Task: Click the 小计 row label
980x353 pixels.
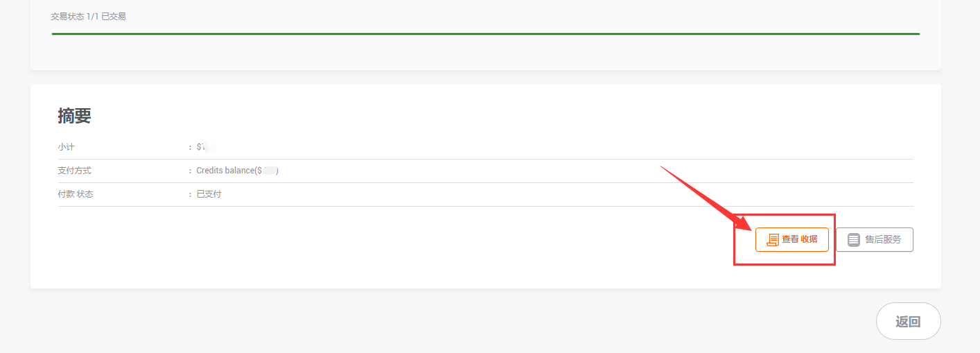Action: pyautogui.click(x=66, y=147)
